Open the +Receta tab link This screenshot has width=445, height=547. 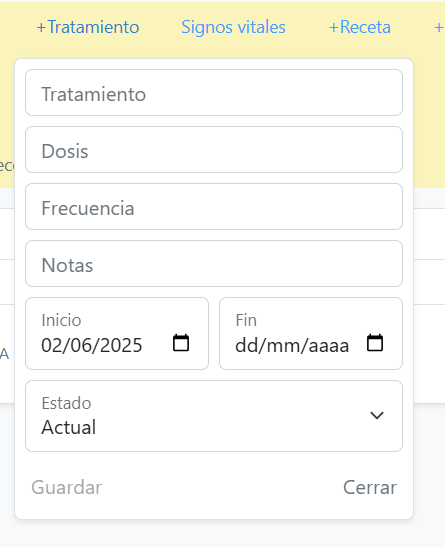click(x=360, y=27)
